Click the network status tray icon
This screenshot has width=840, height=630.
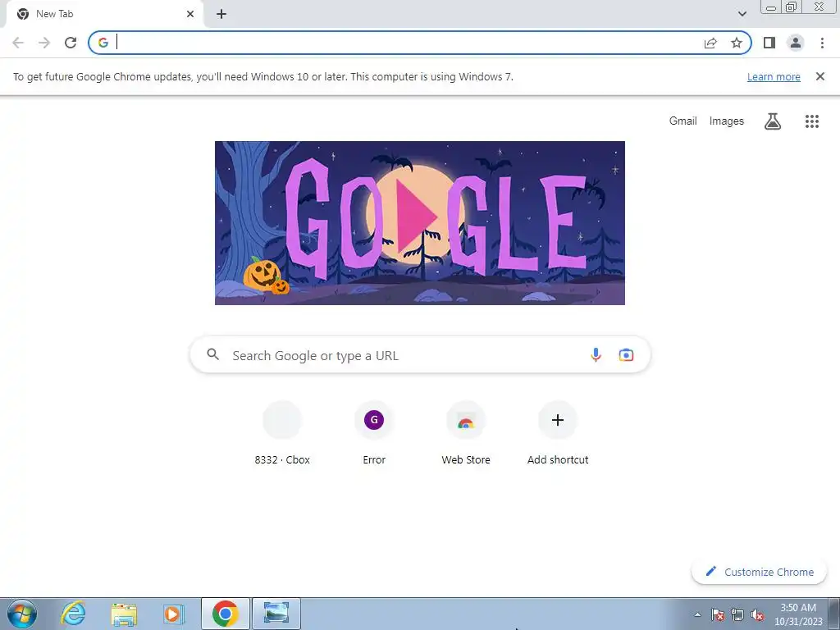click(737, 614)
